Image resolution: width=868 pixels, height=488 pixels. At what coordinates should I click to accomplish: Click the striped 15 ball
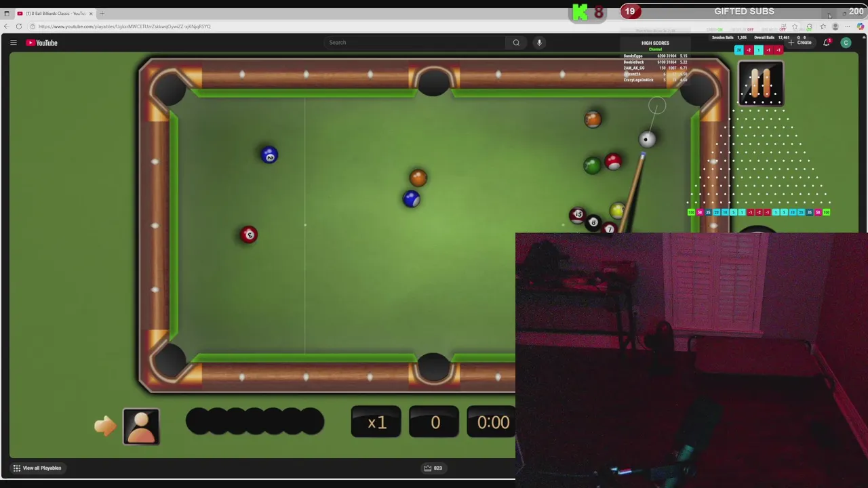point(577,215)
